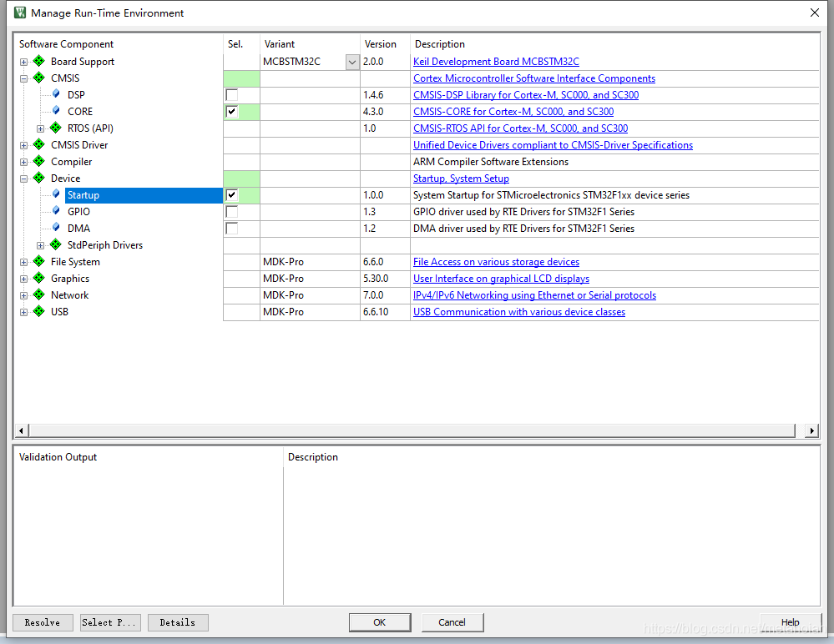Click the DSP blue component icon
Screen dimensions: 834x644
coord(56,94)
